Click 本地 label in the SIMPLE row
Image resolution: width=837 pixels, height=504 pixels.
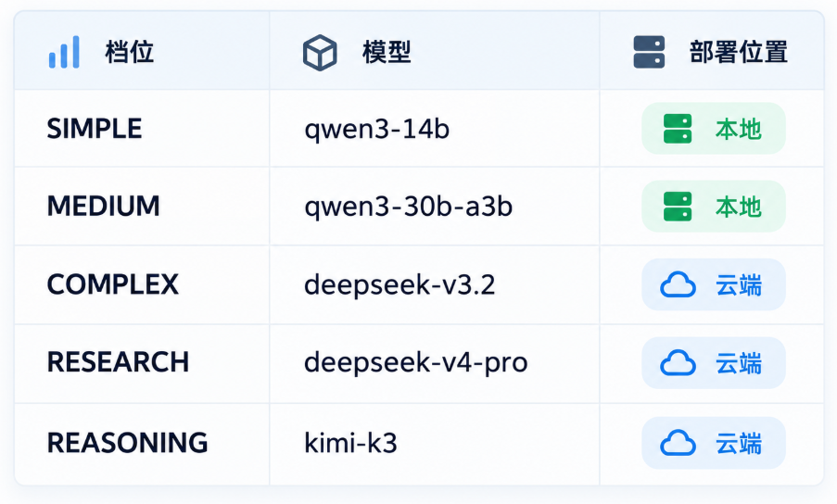(x=738, y=129)
